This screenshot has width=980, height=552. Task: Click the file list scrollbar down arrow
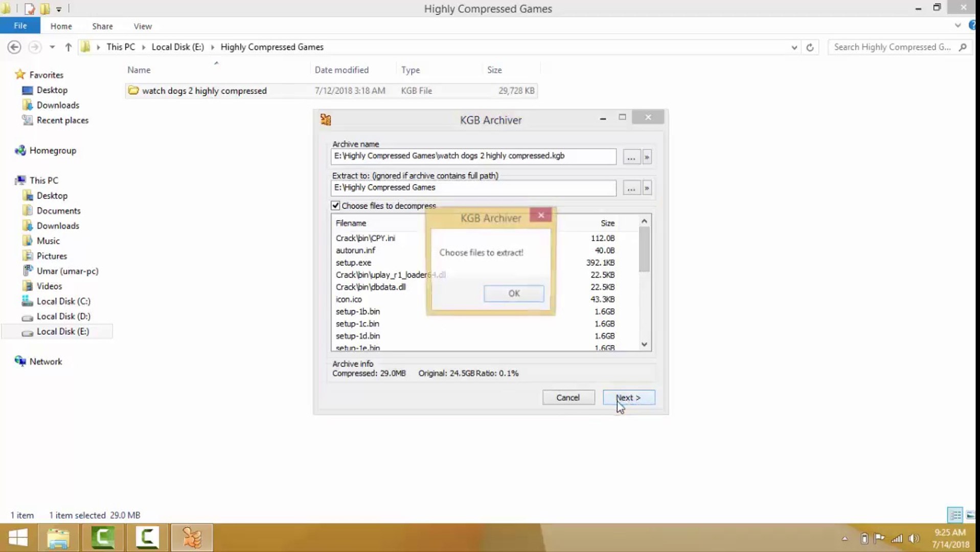(x=644, y=344)
